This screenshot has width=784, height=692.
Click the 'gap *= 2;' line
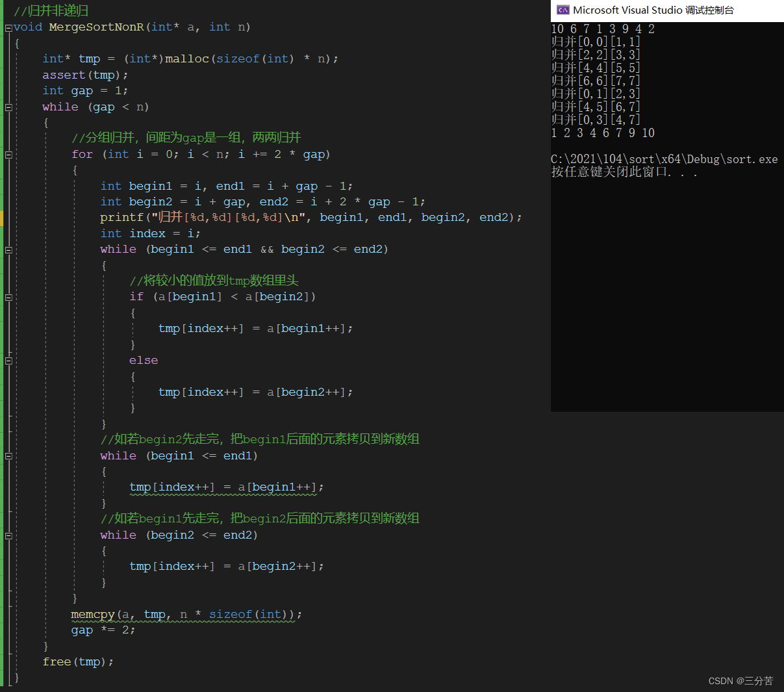tap(103, 630)
